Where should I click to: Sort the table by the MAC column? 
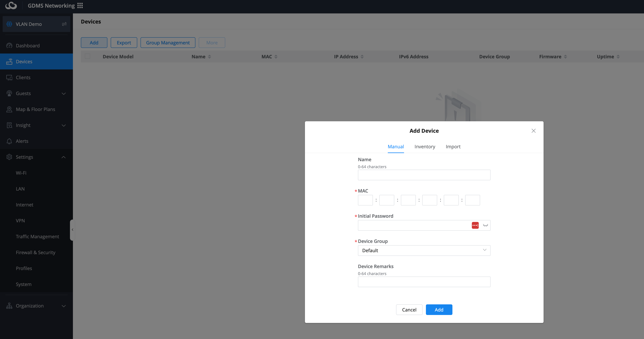[x=276, y=57]
